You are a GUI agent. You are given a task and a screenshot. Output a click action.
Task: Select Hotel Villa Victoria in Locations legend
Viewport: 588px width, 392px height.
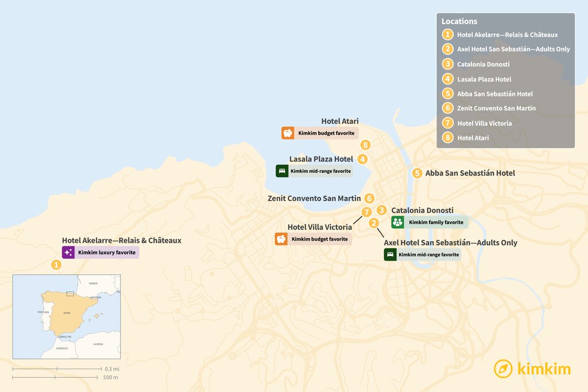[x=484, y=123]
